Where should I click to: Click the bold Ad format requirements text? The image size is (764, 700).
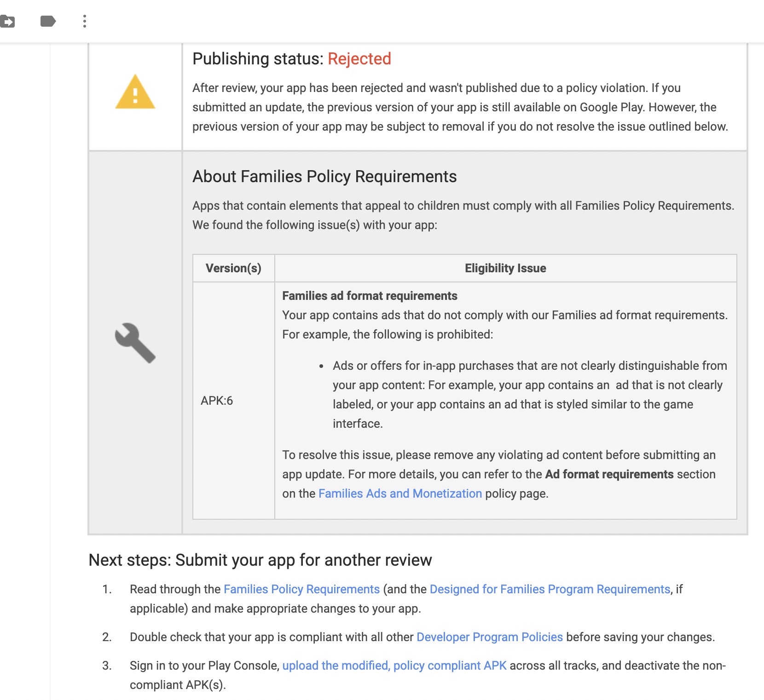pos(609,474)
